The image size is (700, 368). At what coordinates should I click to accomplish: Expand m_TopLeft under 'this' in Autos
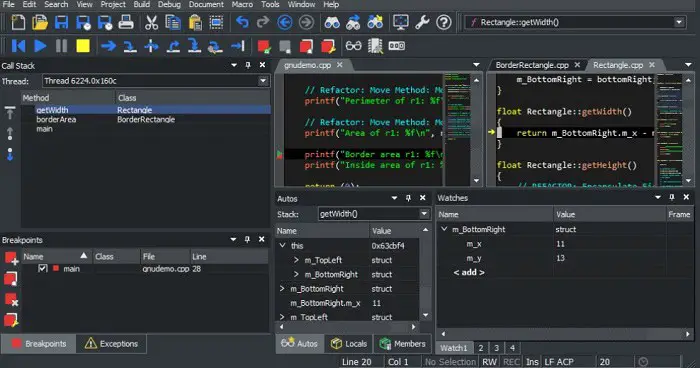click(296, 260)
